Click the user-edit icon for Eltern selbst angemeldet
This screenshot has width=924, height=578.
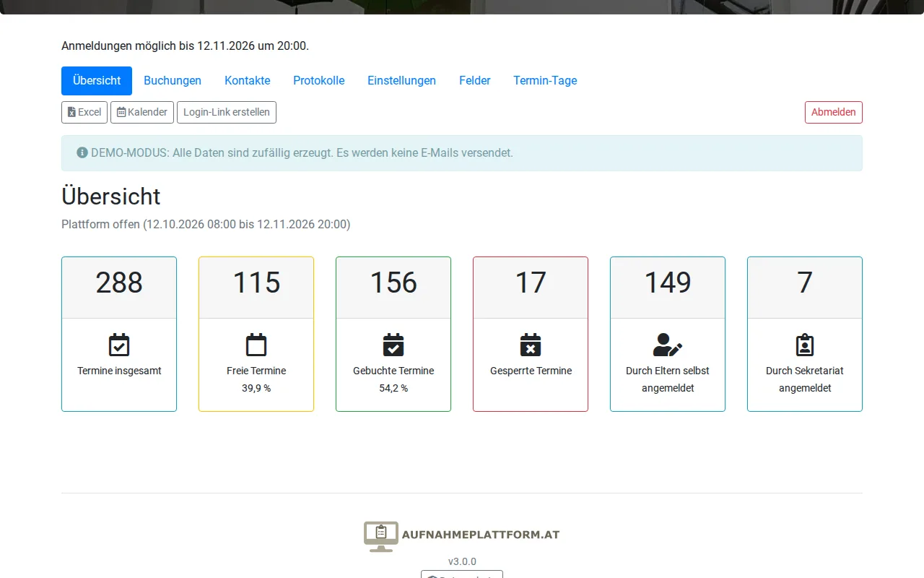pos(668,345)
